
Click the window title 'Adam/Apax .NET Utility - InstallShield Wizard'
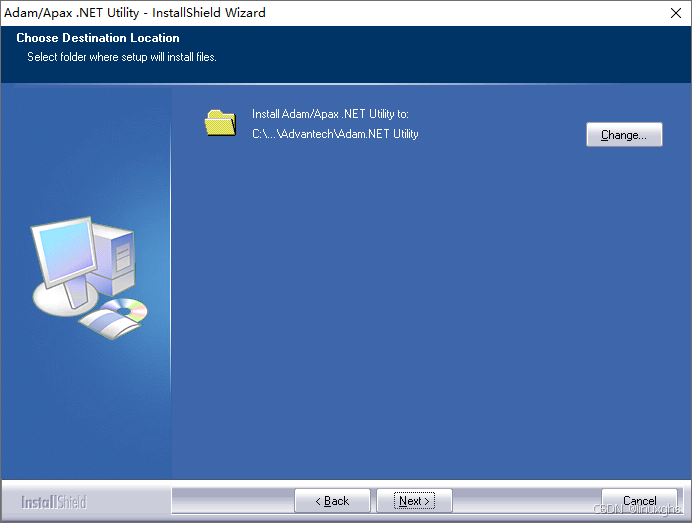click(135, 13)
